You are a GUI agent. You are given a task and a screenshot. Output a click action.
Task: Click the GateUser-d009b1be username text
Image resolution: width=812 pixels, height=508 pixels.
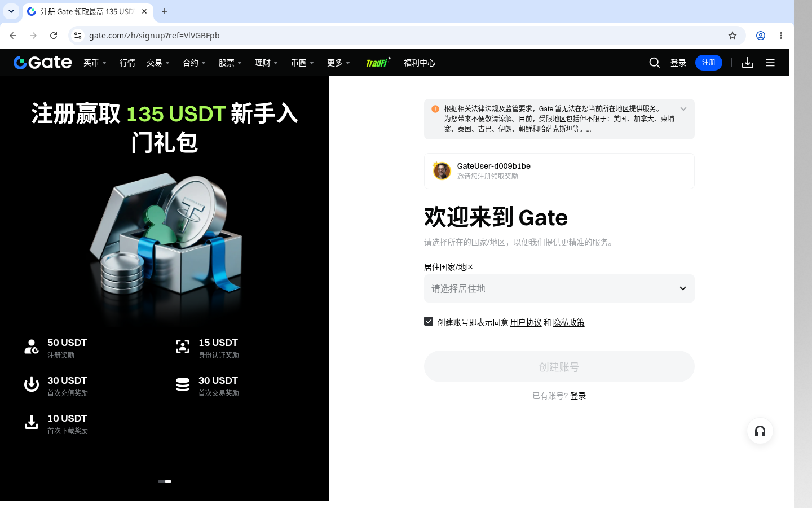click(494, 166)
